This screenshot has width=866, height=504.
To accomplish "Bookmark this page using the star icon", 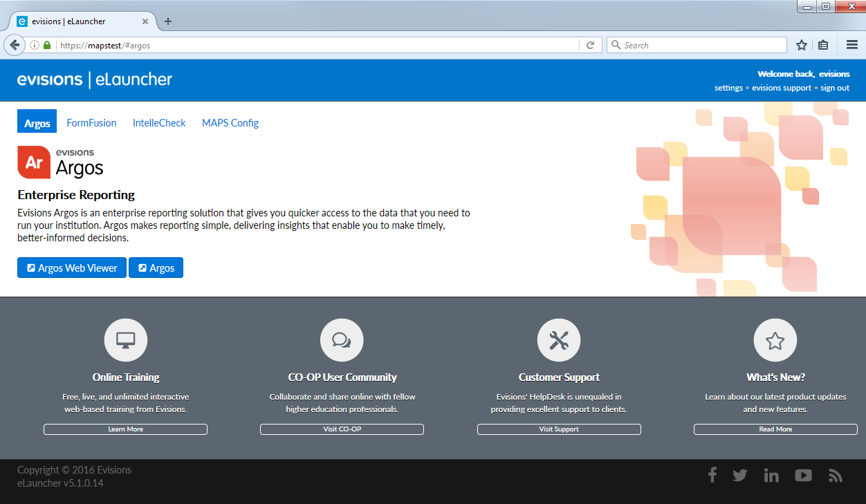I will [x=802, y=45].
